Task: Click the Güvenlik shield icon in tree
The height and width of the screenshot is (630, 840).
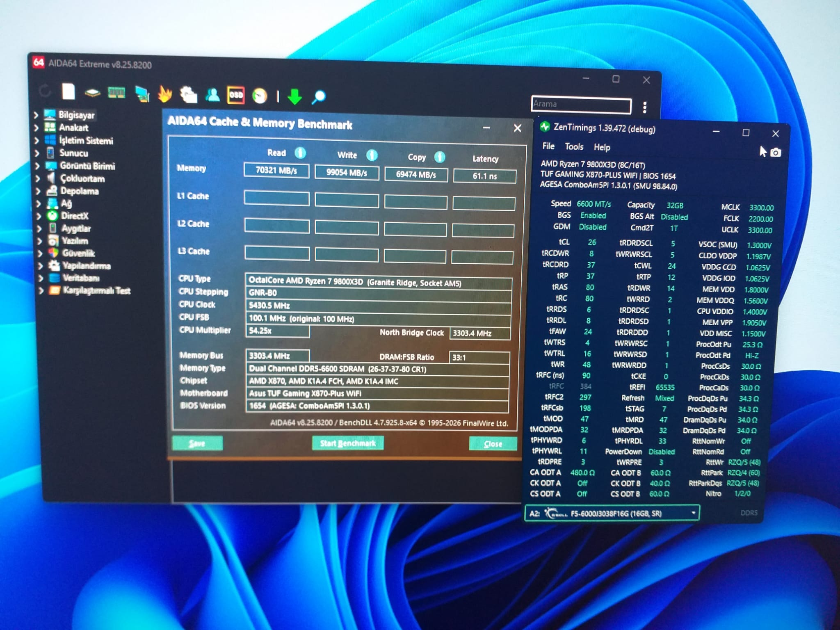Action: tap(53, 253)
